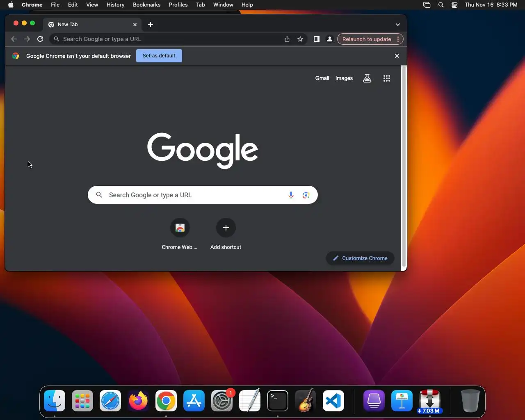
Task: Open the Window menu
Action: pyautogui.click(x=223, y=5)
